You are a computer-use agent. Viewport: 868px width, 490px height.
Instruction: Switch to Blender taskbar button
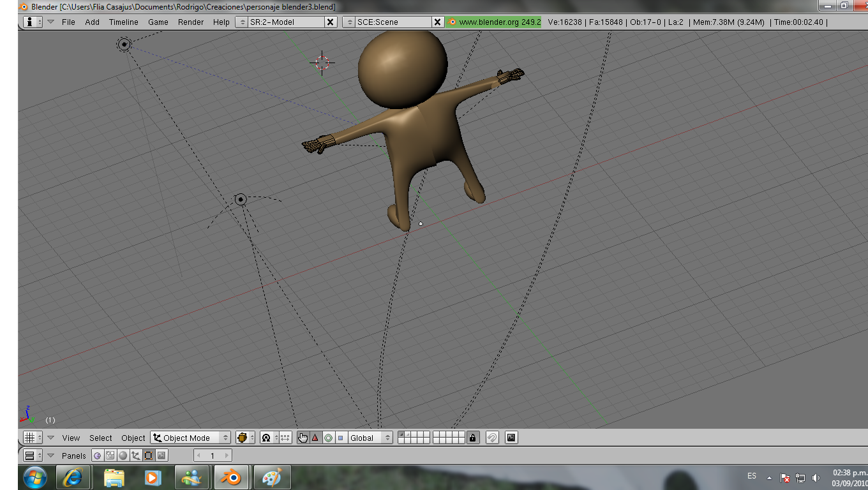pos(231,477)
